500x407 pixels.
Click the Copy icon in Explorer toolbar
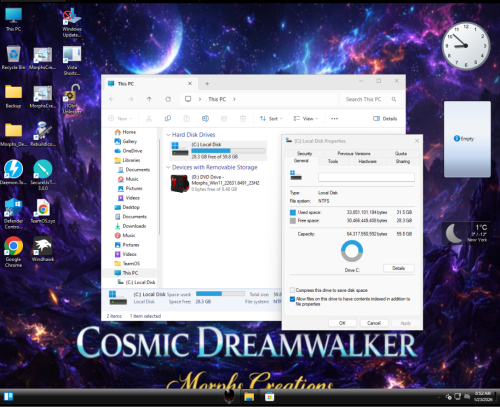pos(168,118)
